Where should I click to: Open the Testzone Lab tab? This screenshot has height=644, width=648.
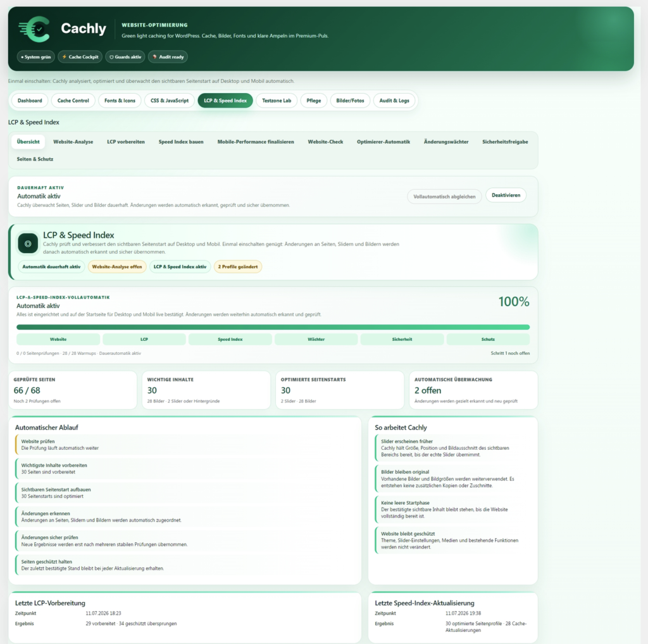pyautogui.click(x=277, y=101)
